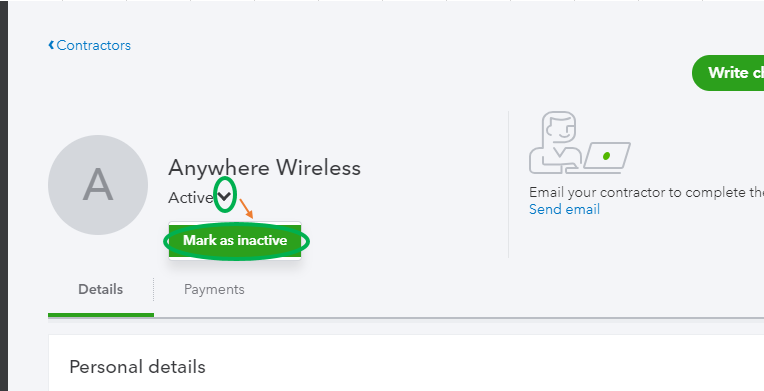Click the contractor person illustration

point(556,142)
